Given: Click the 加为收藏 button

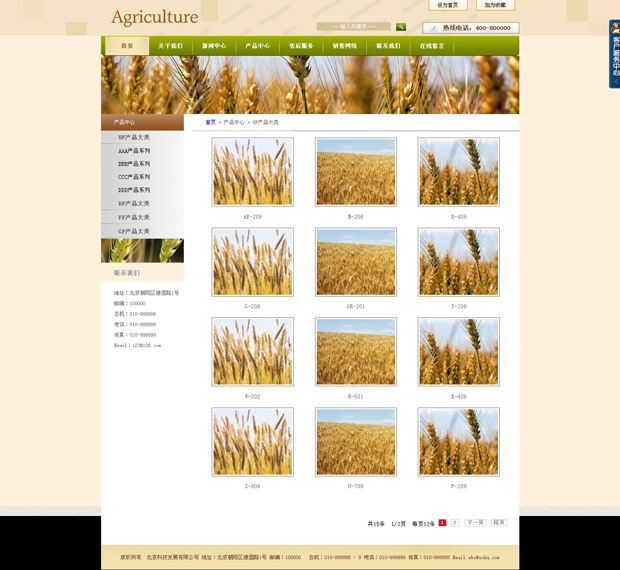Looking at the screenshot, I should pyautogui.click(x=494, y=5).
